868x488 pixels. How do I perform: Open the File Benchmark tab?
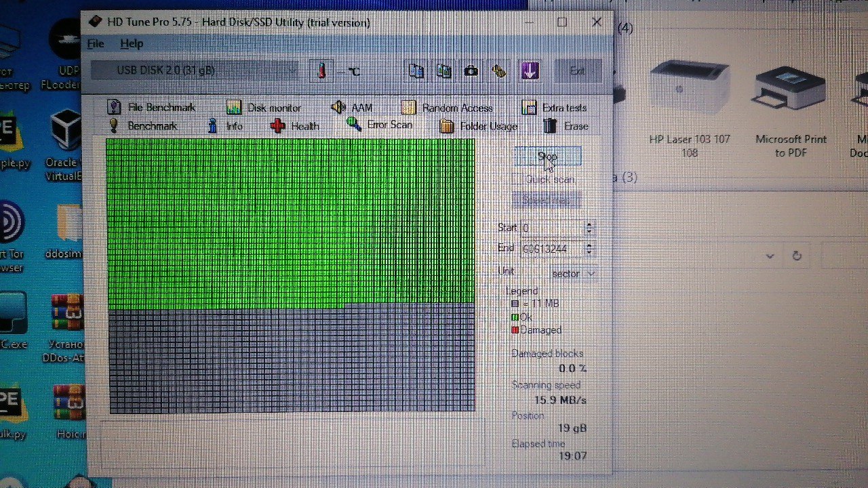(151, 107)
